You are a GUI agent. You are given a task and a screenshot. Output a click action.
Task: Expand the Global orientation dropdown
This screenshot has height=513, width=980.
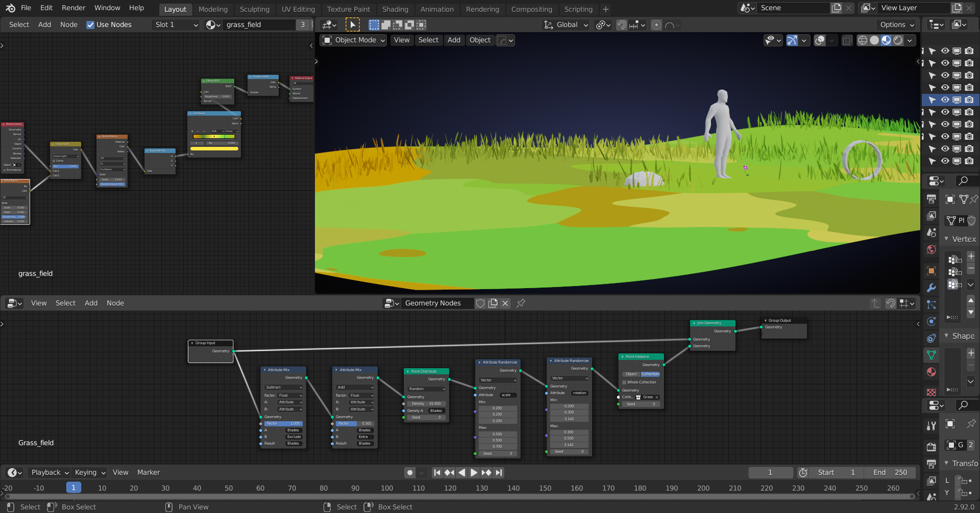coord(567,25)
